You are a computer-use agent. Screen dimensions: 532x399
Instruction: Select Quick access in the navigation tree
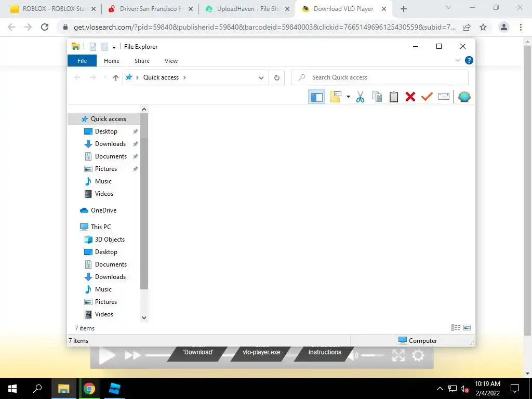104,119
